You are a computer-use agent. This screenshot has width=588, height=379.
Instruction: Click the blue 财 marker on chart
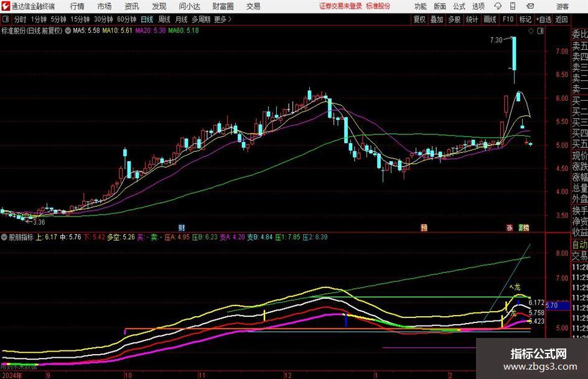pos(182,227)
